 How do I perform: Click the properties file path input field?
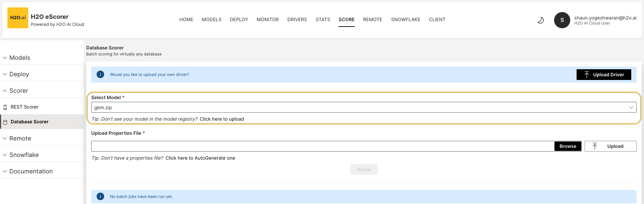[x=322, y=146]
